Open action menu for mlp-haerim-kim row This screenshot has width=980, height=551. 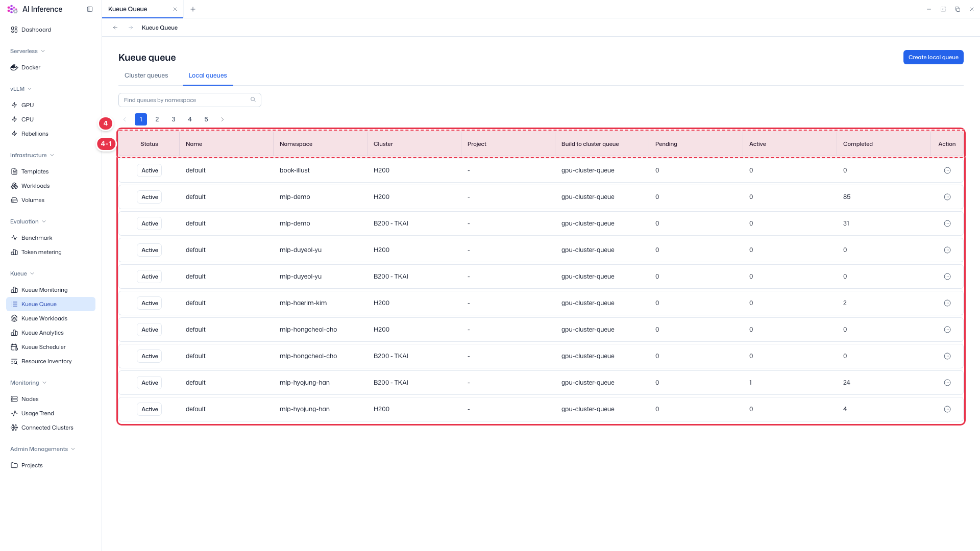coord(947,303)
